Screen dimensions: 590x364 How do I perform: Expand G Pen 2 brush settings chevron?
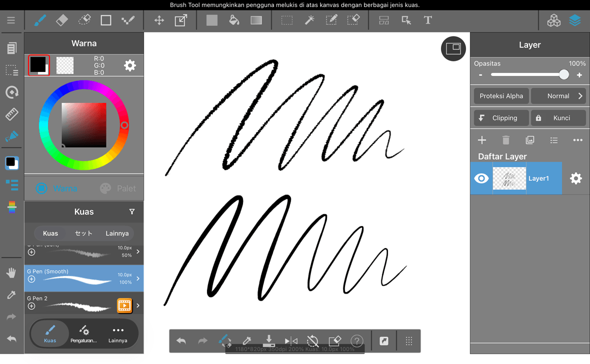pyautogui.click(x=138, y=306)
